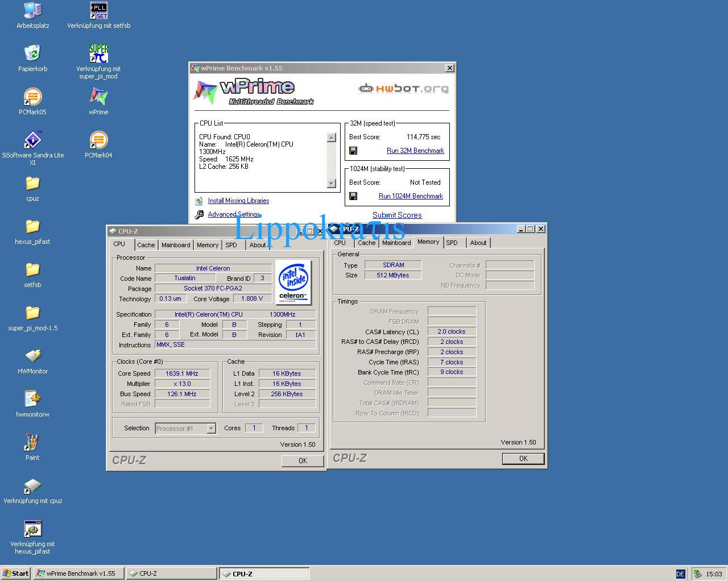The height and width of the screenshot is (582, 728).
Task: Open the Arbeitsplatz desktop icon
Action: [32, 10]
